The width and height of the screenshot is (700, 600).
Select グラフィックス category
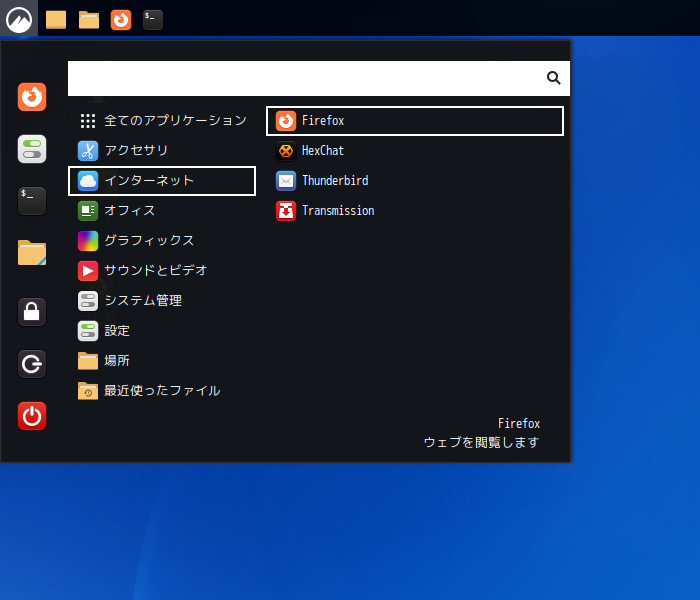162,241
